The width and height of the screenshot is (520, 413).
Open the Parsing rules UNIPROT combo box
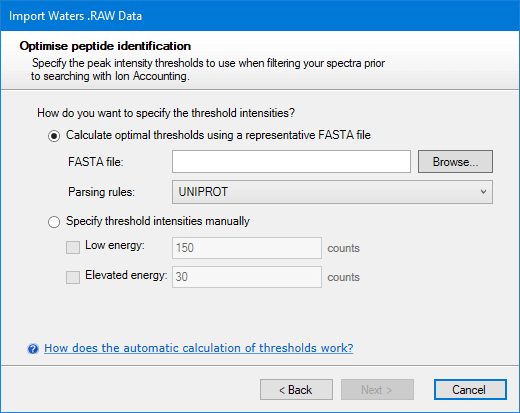(x=332, y=192)
